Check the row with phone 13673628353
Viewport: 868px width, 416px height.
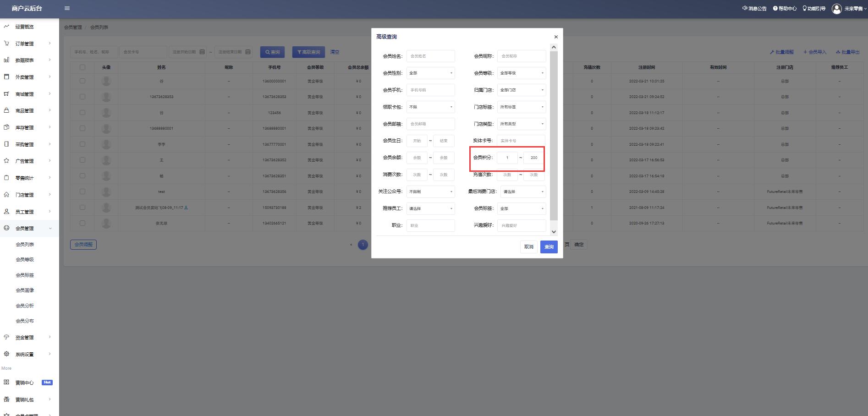click(x=82, y=97)
